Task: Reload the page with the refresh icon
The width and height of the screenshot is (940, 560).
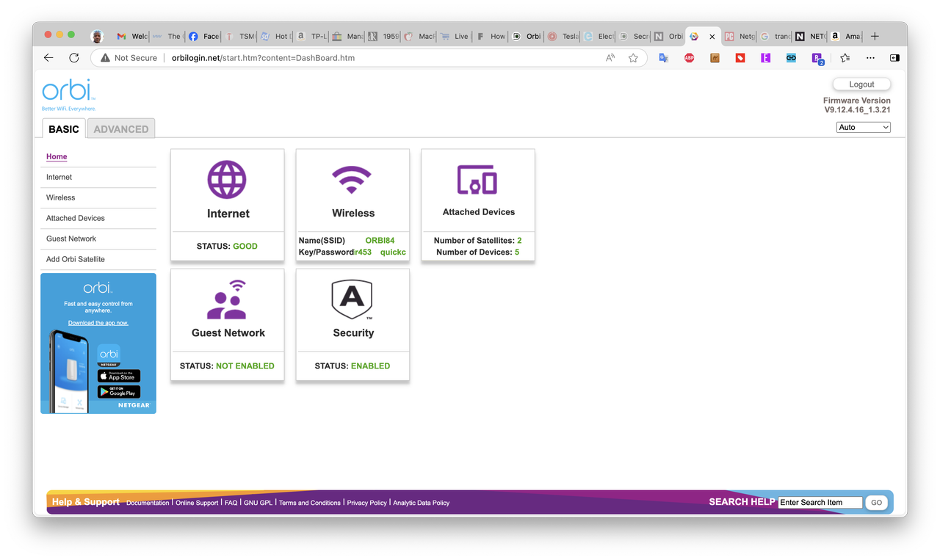Action: click(74, 57)
